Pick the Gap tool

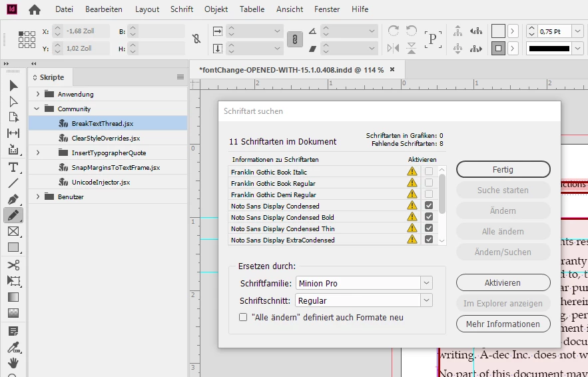pyautogui.click(x=13, y=133)
